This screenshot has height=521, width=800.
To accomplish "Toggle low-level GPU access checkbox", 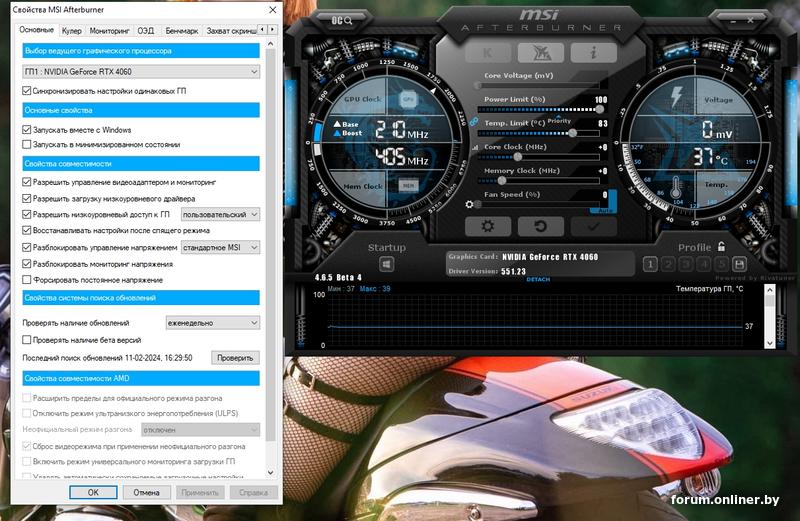I will tap(27, 214).
